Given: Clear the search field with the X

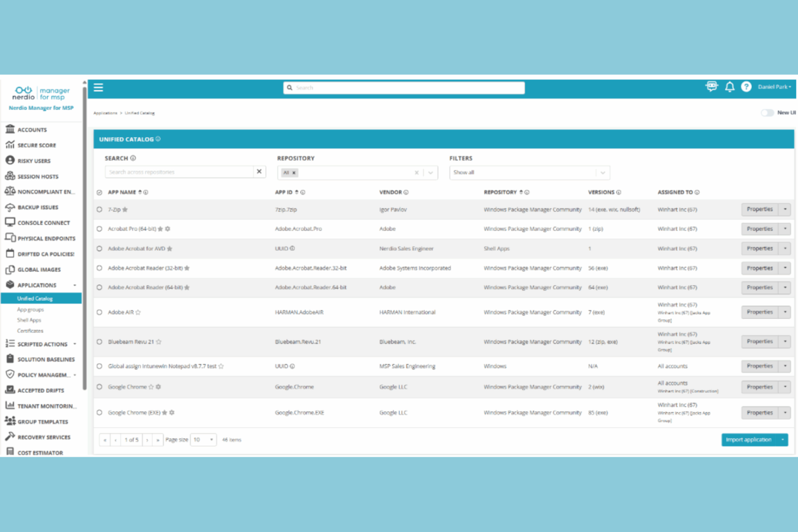Looking at the screenshot, I should [x=259, y=171].
